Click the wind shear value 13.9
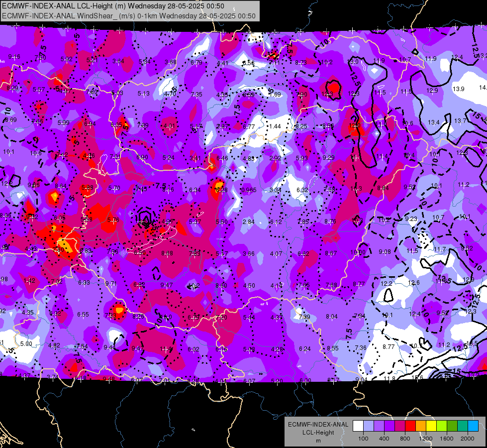 (459, 89)
